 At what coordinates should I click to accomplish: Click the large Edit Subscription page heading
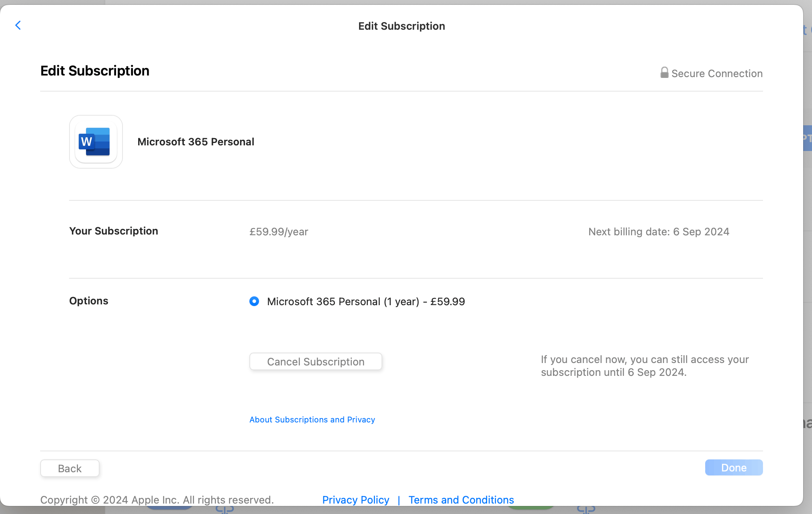(95, 71)
